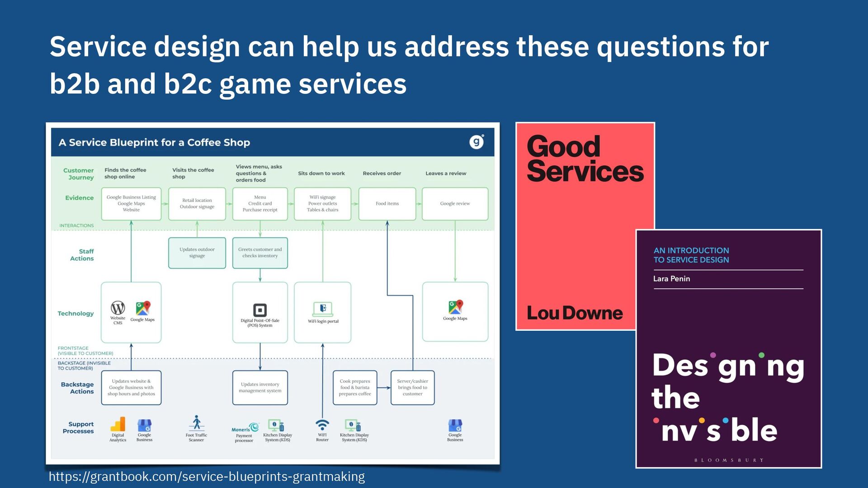Click the 'Finds the coffee shop online' step
This screenshot has width=868, height=488.
coord(125,174)
